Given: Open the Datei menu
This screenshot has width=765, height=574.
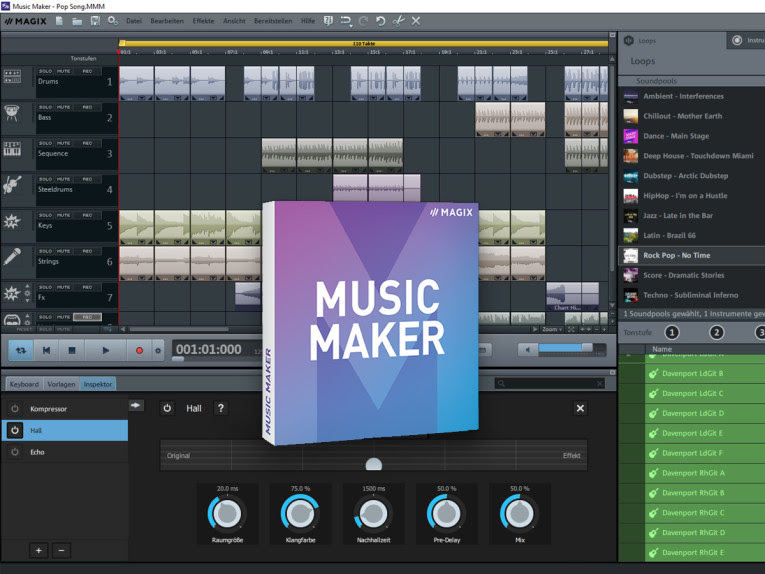Looking at the screenshot, I should tap(134, 21).
